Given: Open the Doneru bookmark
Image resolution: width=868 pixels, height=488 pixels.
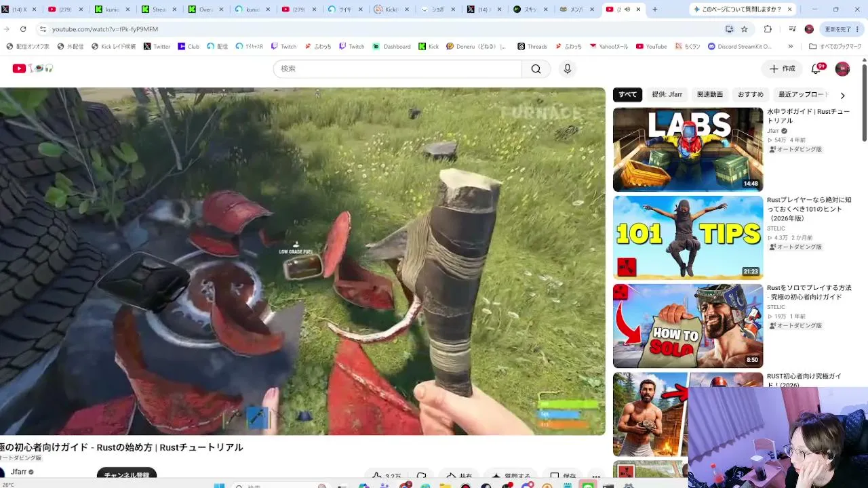Looking at the screenshot, I should 476,47.
